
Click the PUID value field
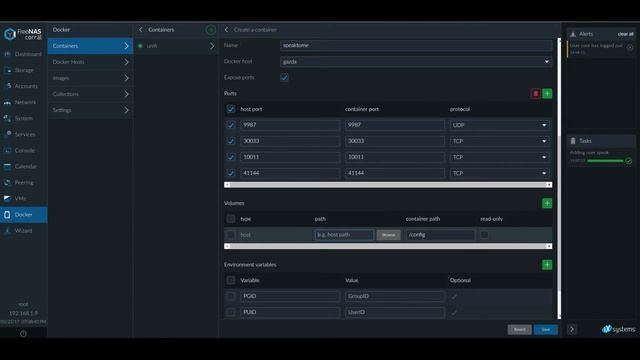pyautogui.click(x=395, y=312)
